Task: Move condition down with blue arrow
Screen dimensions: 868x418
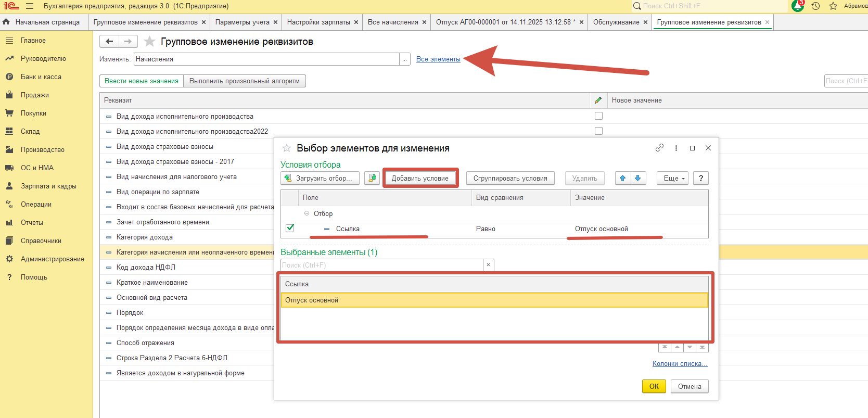Action: coord(638,178)
